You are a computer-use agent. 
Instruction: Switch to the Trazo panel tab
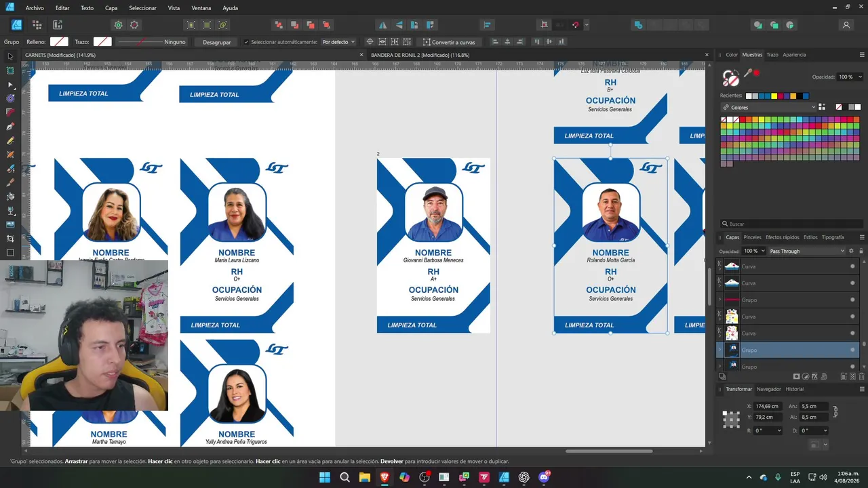click(x=772, y=55)
